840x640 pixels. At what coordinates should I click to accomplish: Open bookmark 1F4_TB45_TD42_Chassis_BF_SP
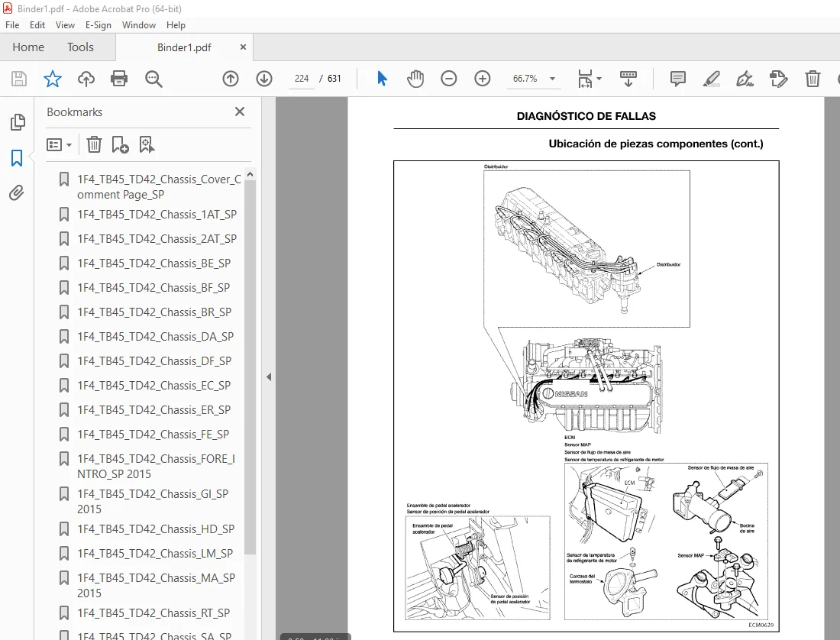pos(153,288)
